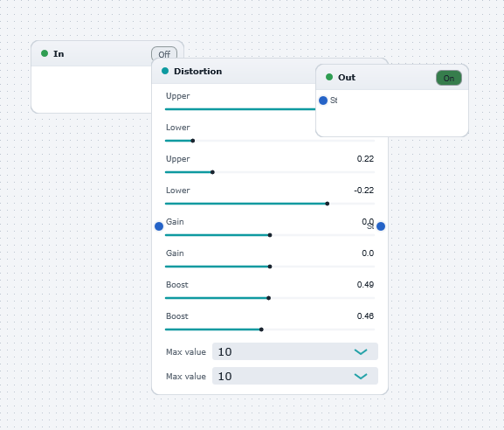Click the Gain slider level with the blue ports

coord(270,235)
